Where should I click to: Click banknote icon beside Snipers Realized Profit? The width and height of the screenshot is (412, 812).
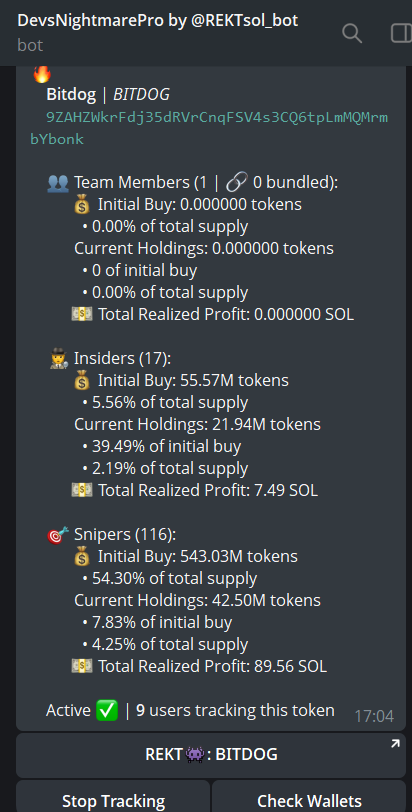click(82, 666)
